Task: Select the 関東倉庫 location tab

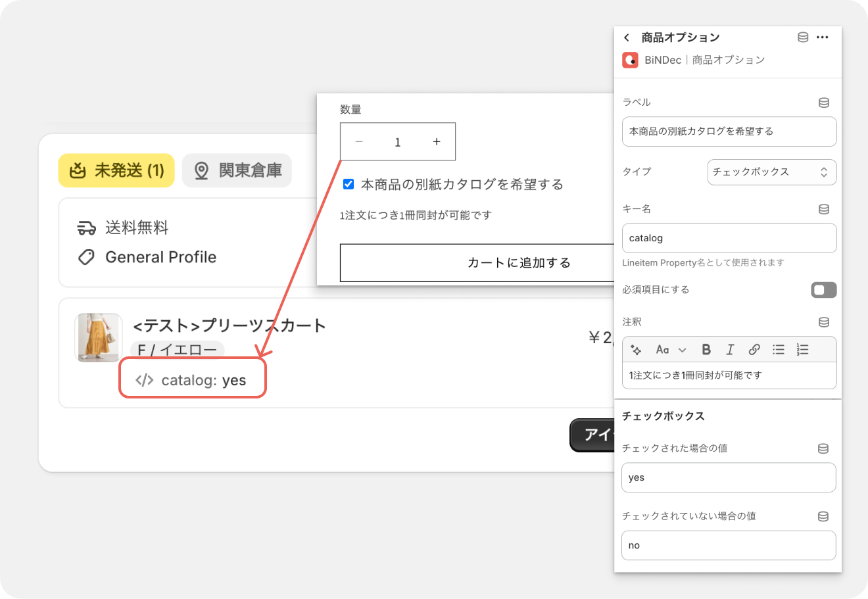Action: click(x=237, y=171)
